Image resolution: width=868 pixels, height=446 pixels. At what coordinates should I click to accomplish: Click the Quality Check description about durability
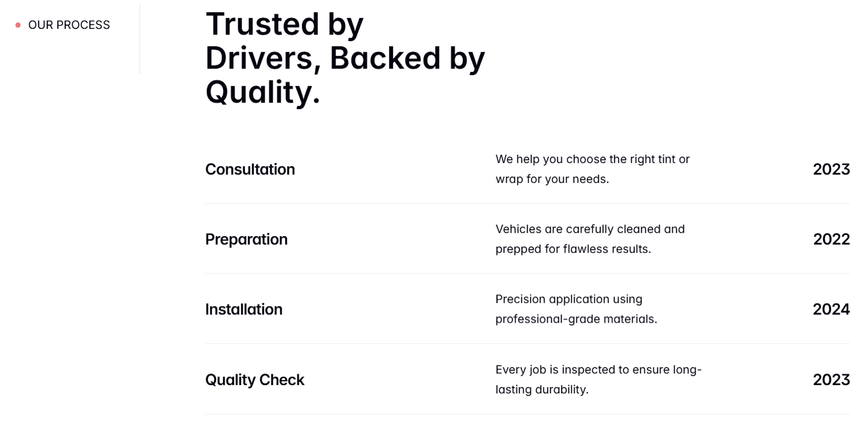[598, 379]
